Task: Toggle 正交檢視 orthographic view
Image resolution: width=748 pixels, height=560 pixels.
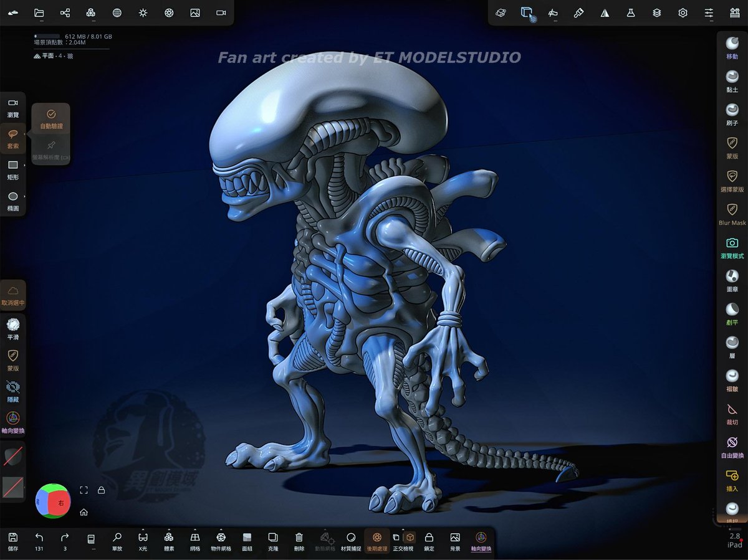Action: (403, 541)
